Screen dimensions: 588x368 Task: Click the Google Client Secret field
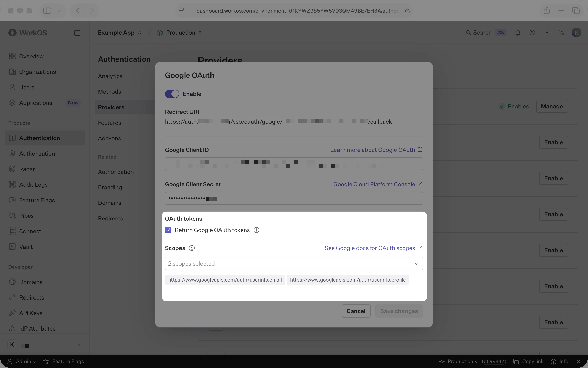[294, 198]
